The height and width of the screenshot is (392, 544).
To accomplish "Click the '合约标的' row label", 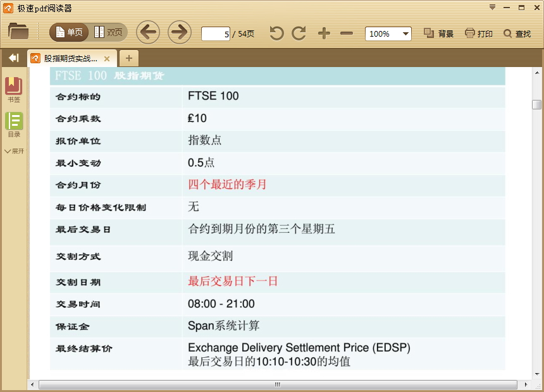I will 78,97.
